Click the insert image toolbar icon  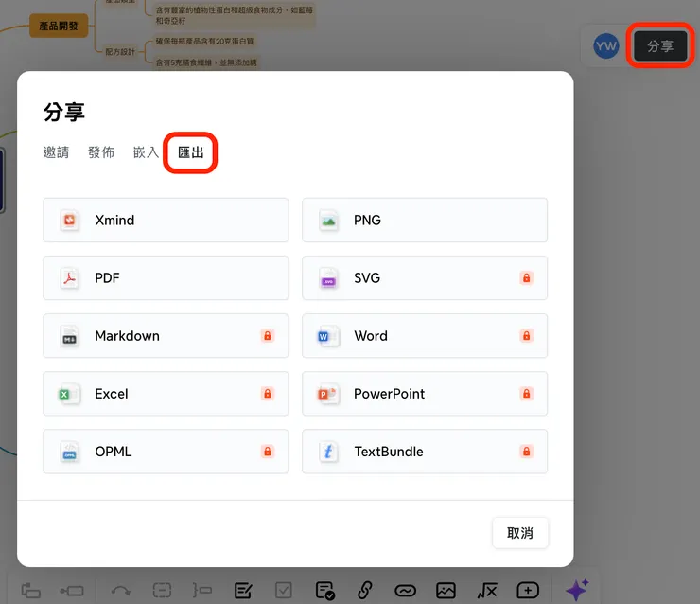[446, 591]
